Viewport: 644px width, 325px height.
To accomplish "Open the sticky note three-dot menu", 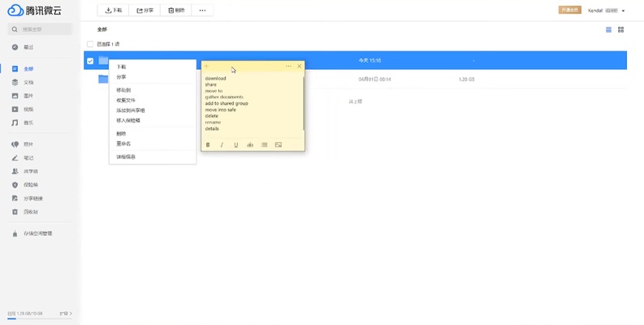I will tap(289, 66).
